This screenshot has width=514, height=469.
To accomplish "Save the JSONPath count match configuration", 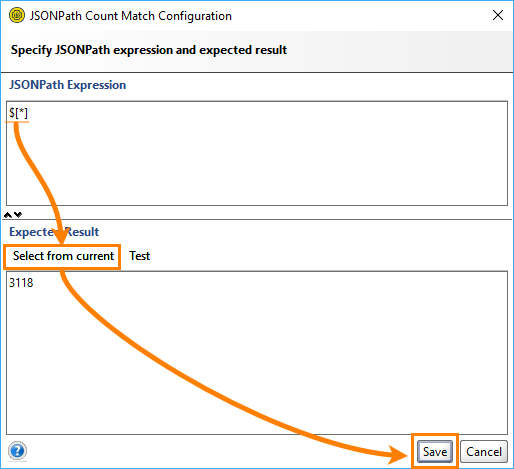I will pyautogui.click(x=435, y=452).
